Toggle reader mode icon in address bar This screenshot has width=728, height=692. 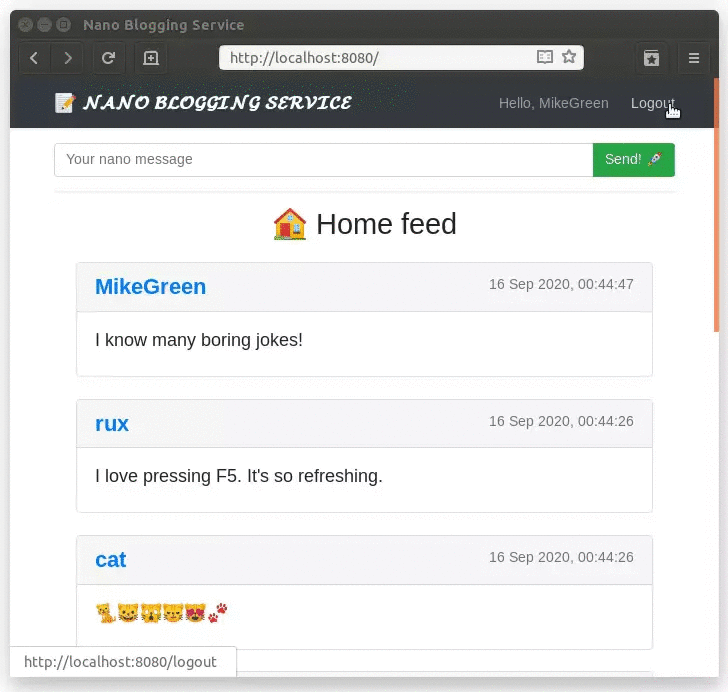545,57
